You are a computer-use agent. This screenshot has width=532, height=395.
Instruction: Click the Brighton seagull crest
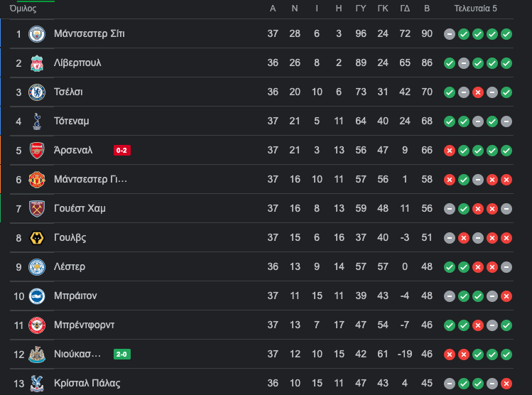point(37,296)
